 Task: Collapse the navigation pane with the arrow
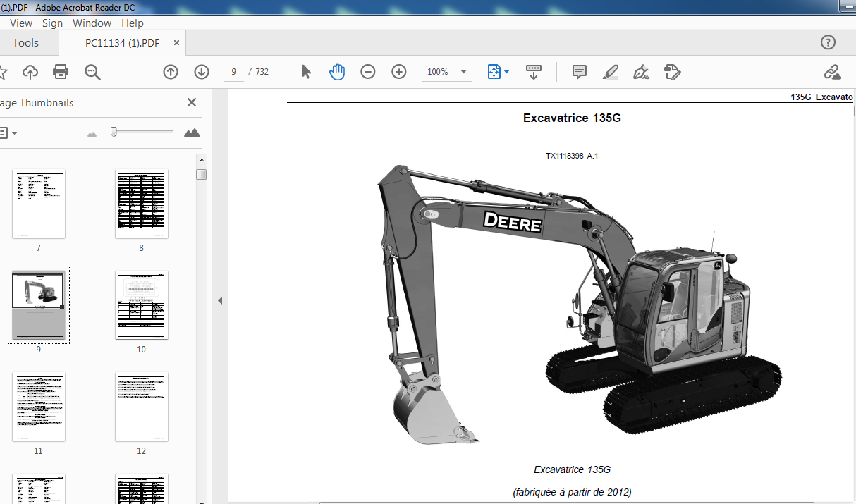coord(219,300)
